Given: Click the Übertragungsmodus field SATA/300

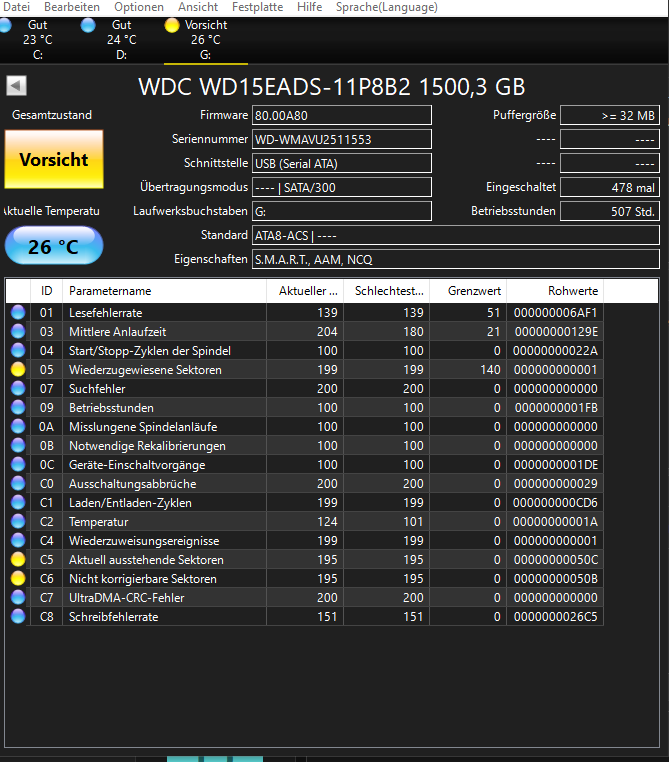Looking at the screenshot, I should (342, 188).
